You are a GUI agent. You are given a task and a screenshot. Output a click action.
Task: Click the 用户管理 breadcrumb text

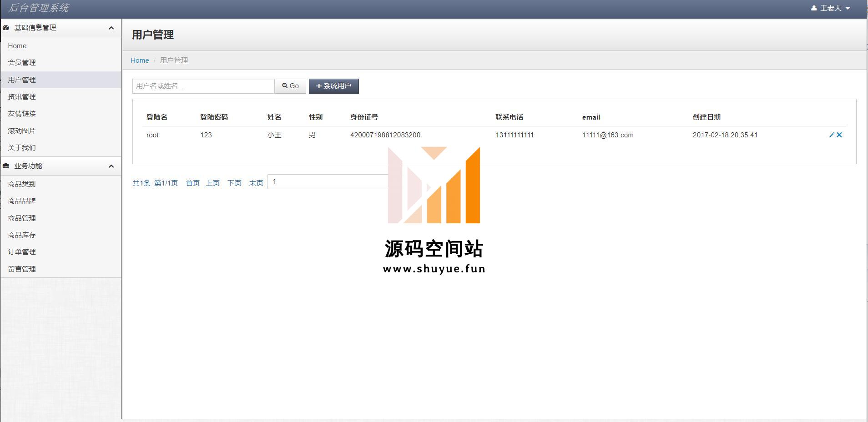coord(174,60)
